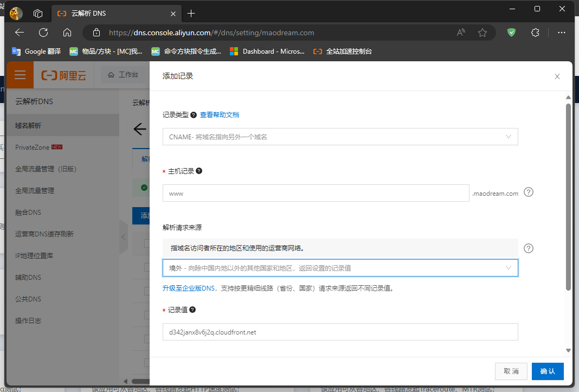The image size is (579, 392).
Task: Click dialog scrollbar down arrow
Action: (x=568, y=351)
